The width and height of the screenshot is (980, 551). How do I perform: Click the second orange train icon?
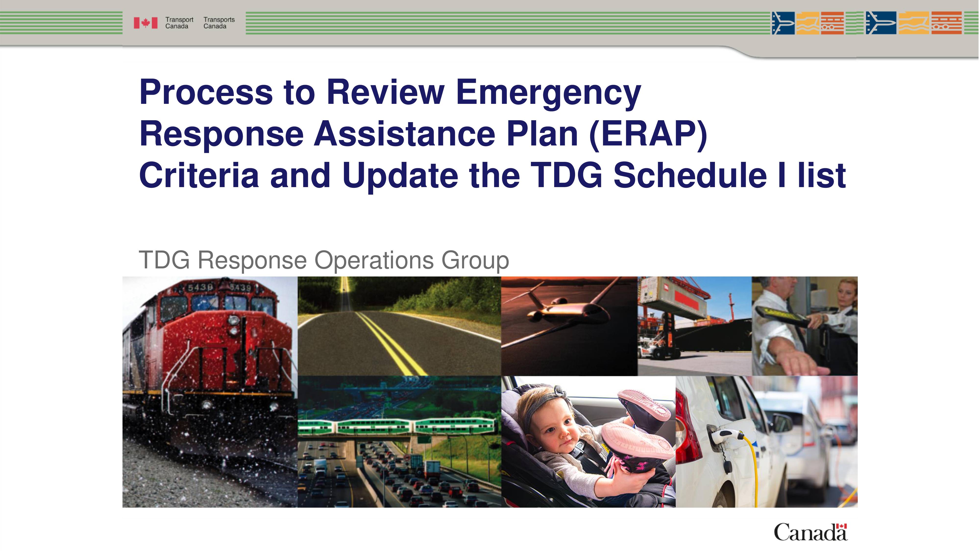coord(946,23)
